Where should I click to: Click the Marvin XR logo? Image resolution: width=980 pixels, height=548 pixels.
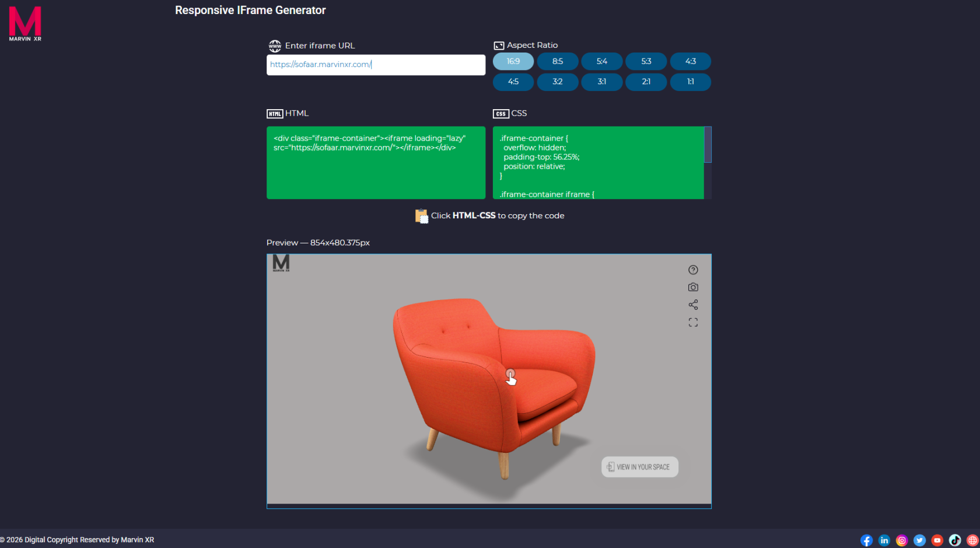(x=25, y=24)
